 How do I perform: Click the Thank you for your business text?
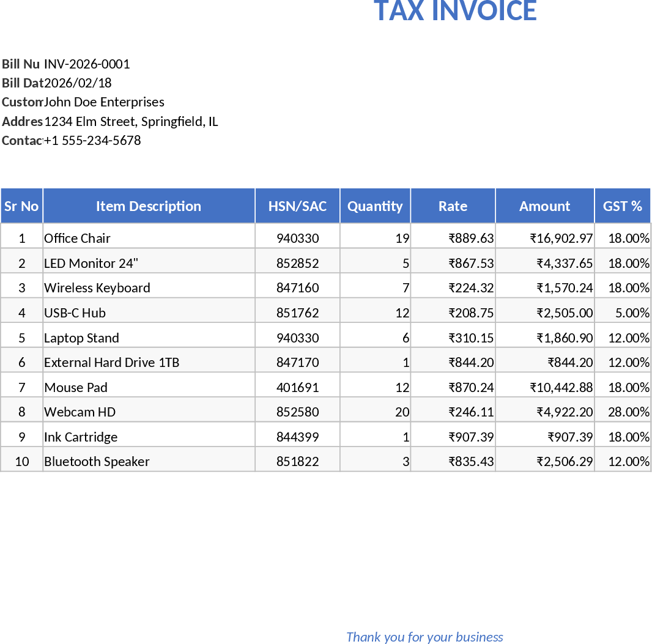[x=424, y=637]
